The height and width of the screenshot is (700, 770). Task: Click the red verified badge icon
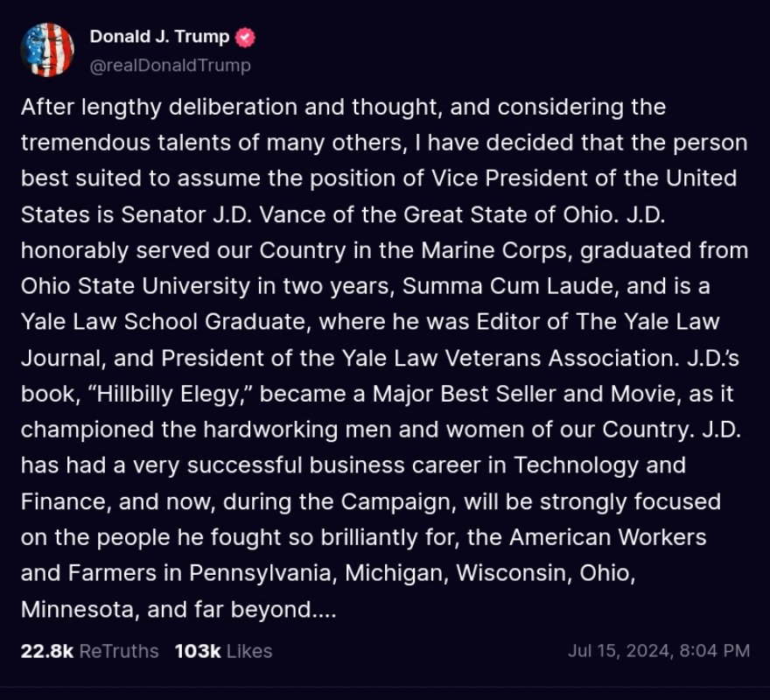point(246,38)
